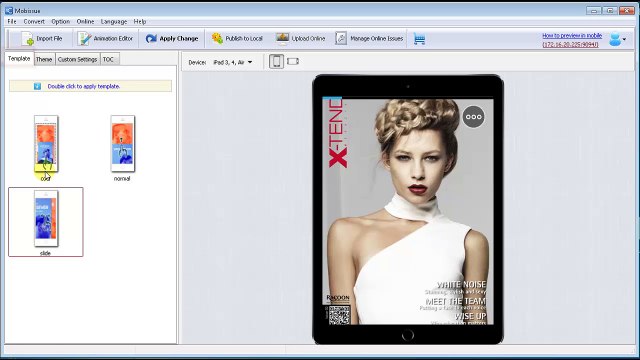Switch to the Custom Settings tab
The width and height of the screenshot is (640, 360).
(x=77, y=59)
